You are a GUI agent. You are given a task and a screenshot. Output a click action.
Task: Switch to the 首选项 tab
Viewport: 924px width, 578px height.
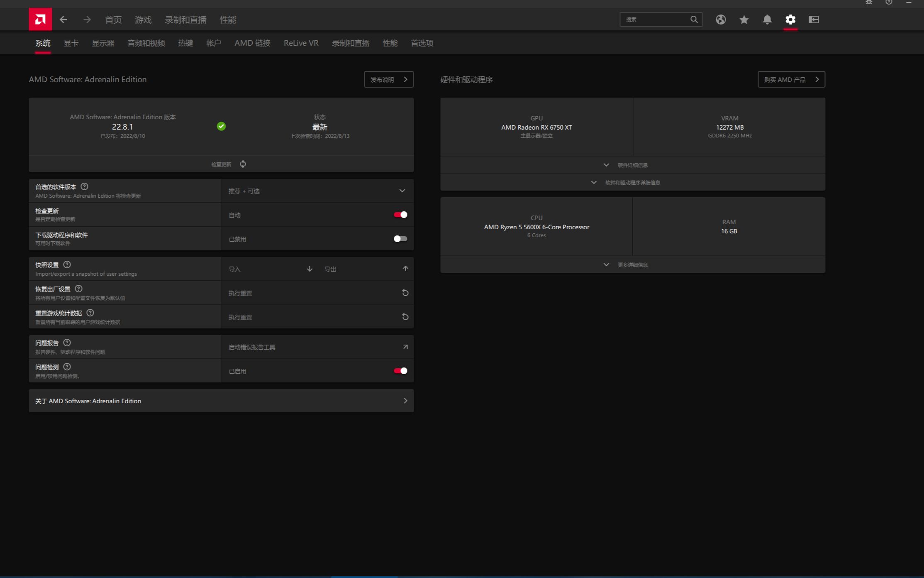(x=422, y=43)
